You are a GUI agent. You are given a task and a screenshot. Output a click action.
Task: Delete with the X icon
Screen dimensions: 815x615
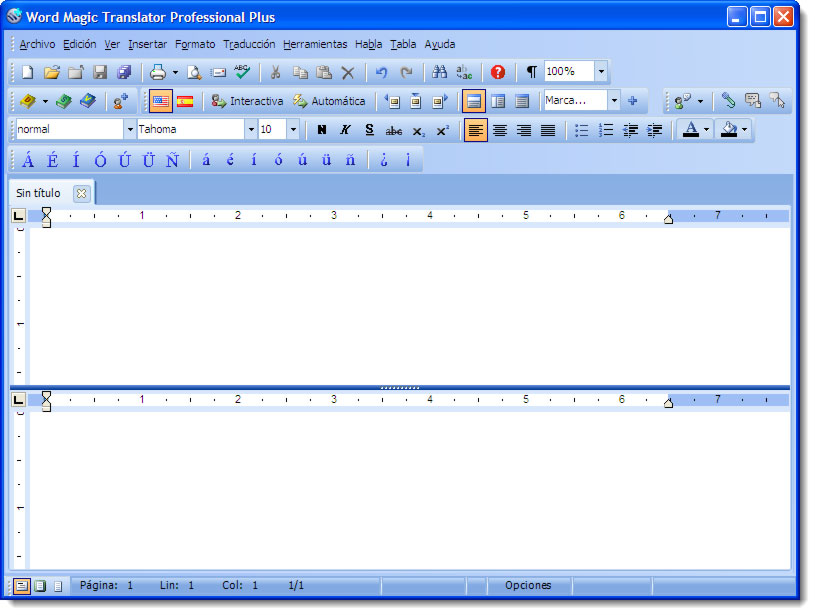(348, 72)
